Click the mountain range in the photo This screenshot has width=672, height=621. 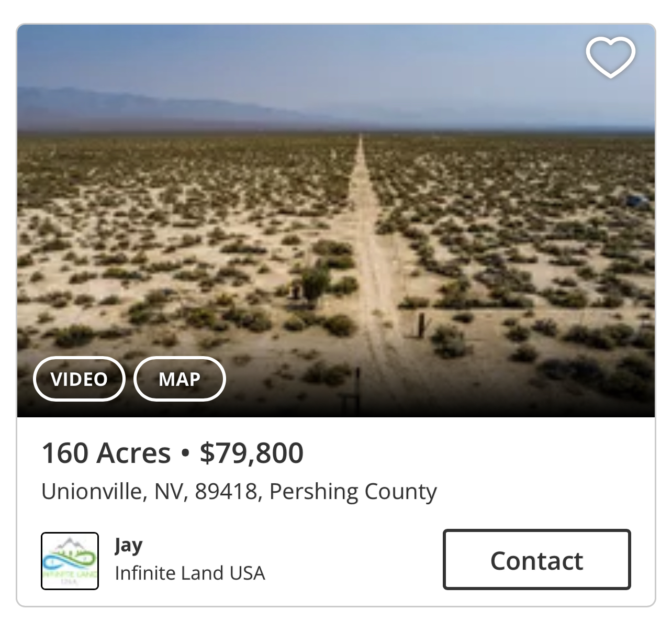click(131, 102)
